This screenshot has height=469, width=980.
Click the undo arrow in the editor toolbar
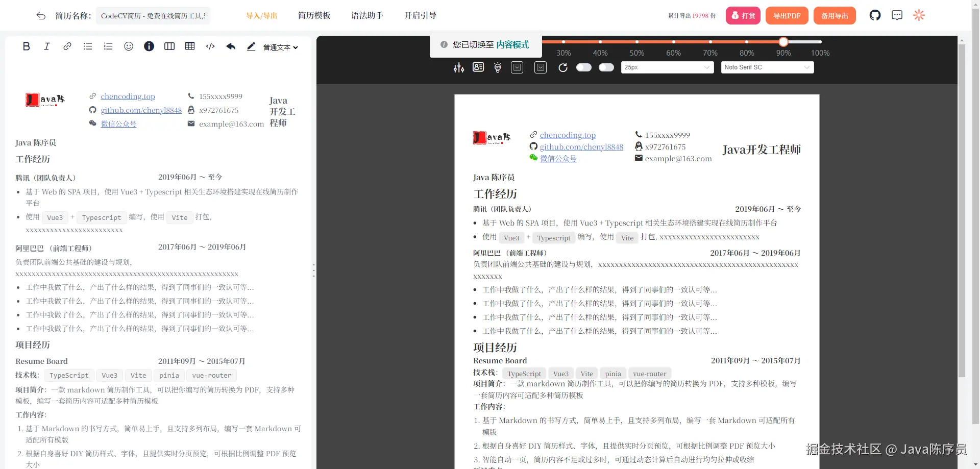(231, 46)
